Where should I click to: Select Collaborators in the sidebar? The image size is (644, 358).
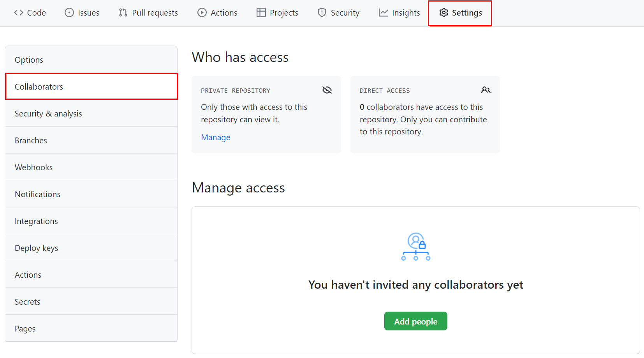point(91,86)
